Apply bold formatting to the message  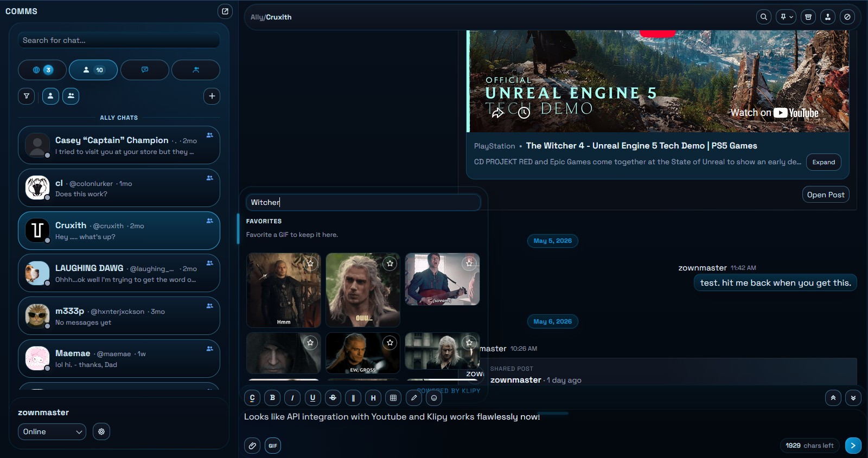pyautogui.click(x=272, y=398)
